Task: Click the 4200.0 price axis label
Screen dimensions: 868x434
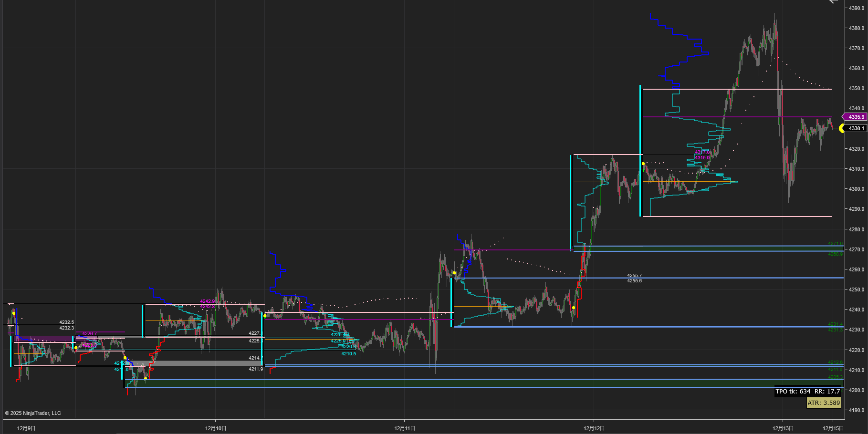Action: tap(857, 390)
